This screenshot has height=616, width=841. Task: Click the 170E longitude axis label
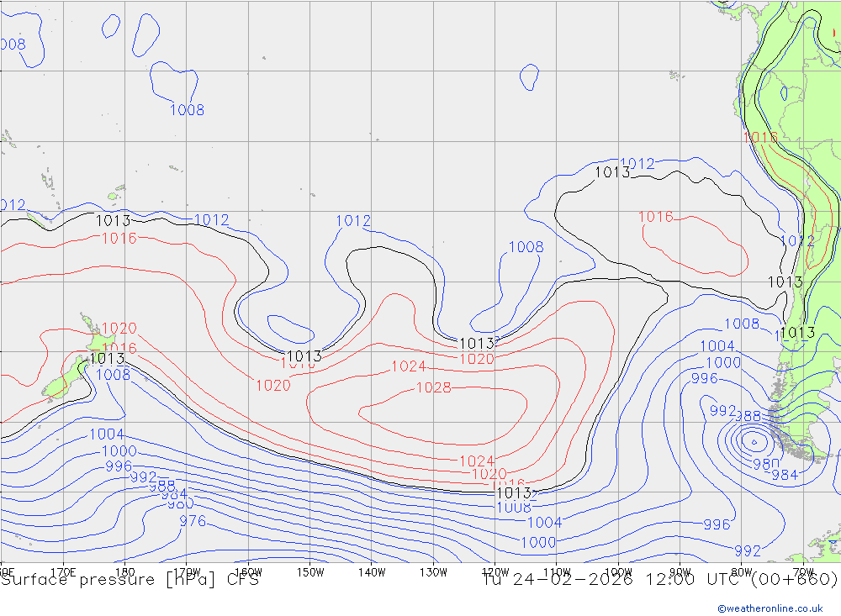[x=63, y=572]
